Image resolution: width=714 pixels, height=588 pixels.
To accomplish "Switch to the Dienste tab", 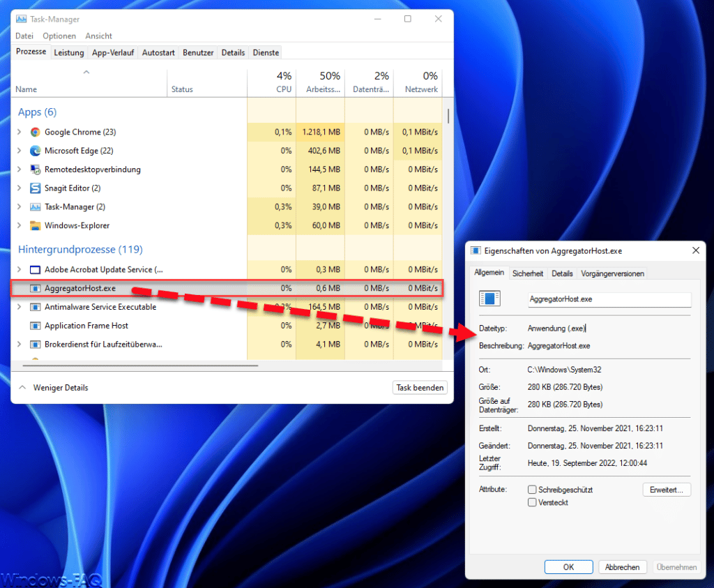I will pos(266,53).
